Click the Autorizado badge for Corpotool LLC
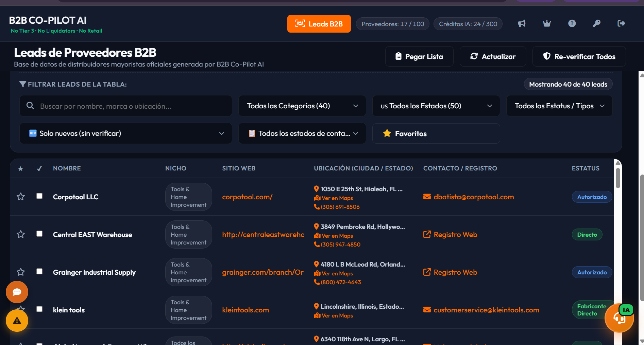Image resolution: width=644 pixels, height=345 pixels. pyautogui.click(x=592, y=197)
